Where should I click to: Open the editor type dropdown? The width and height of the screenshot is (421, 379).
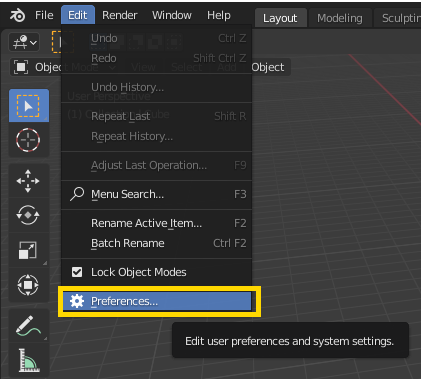tap(24, 42)
